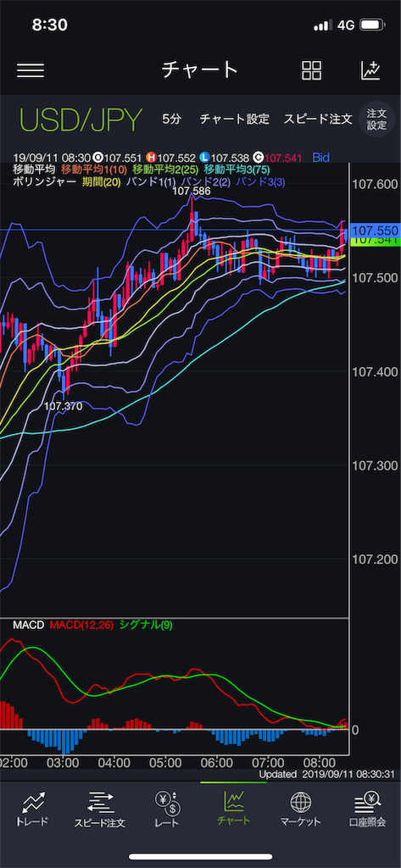Go to the レート tab
The height and width of the screenshot is (868, 401).
(x=167, y=810)
